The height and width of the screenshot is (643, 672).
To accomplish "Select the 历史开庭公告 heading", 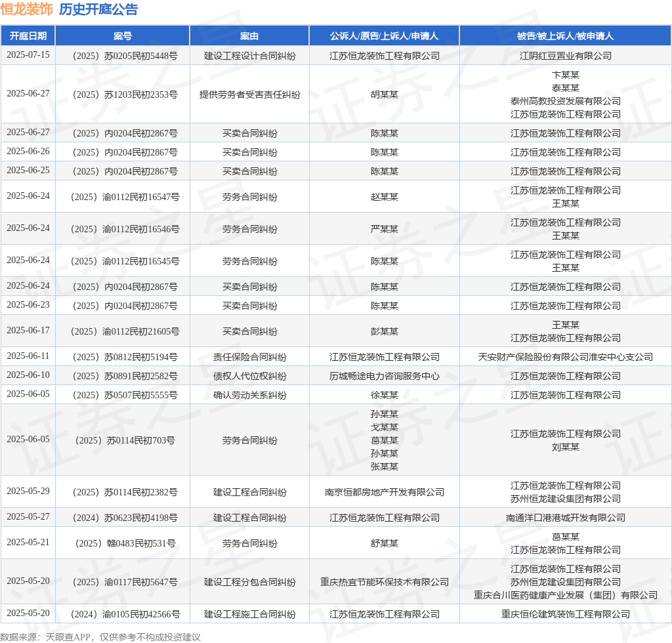I will [x=98, y=9].
